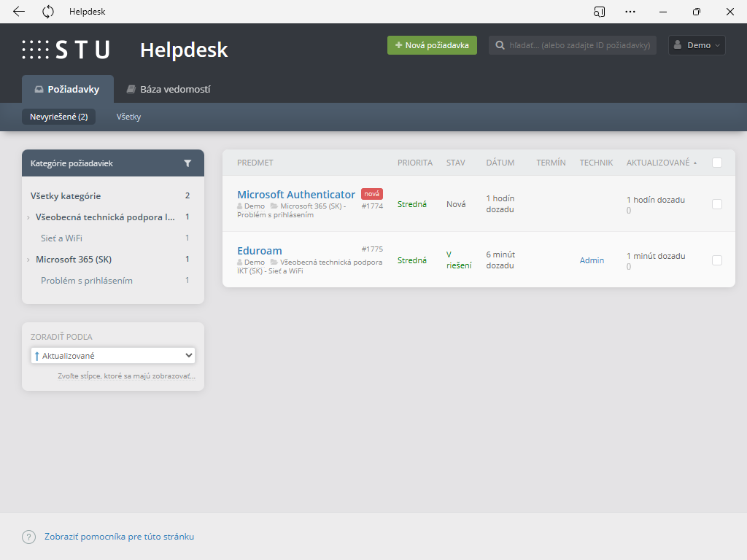Check the Microsoft Authenticator ticket checkbox

[717, 204]
